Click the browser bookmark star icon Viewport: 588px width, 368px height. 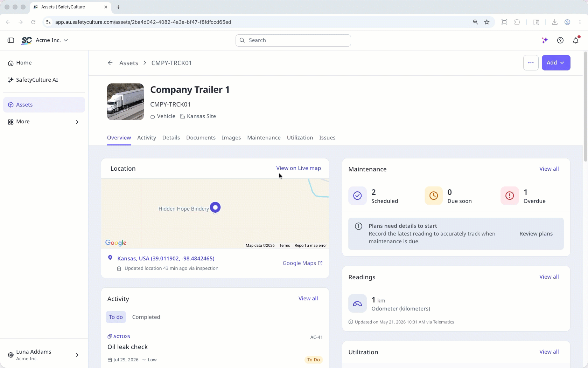coord(487,22)
